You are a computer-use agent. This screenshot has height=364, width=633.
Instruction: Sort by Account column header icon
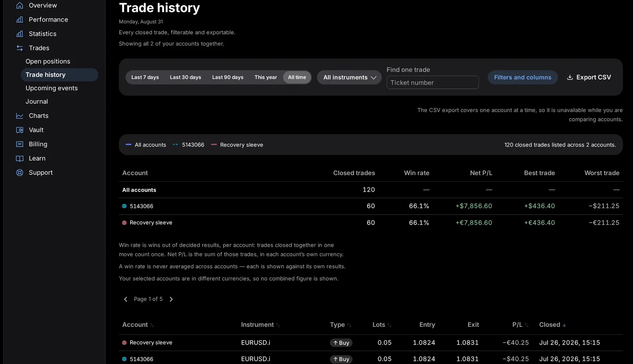point(152,325)
